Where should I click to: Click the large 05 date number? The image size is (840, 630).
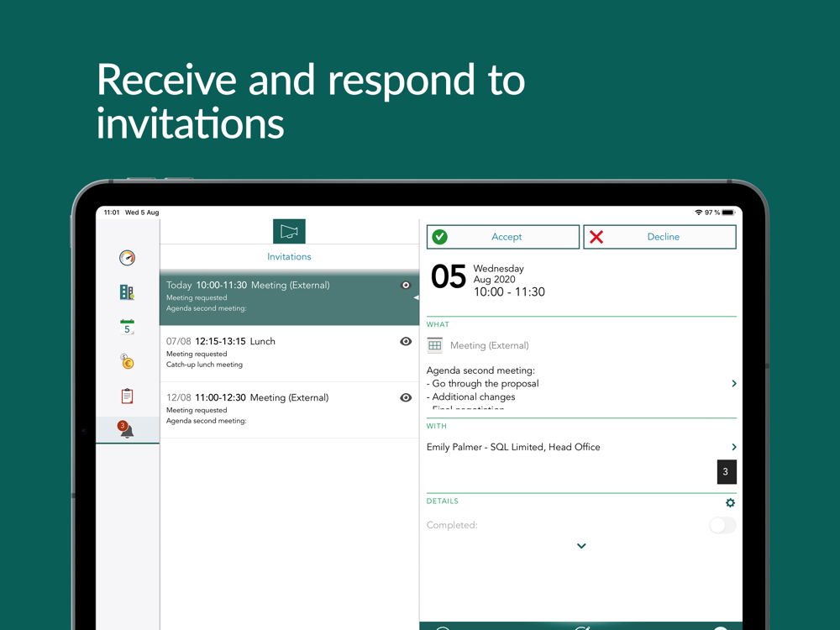449,276
